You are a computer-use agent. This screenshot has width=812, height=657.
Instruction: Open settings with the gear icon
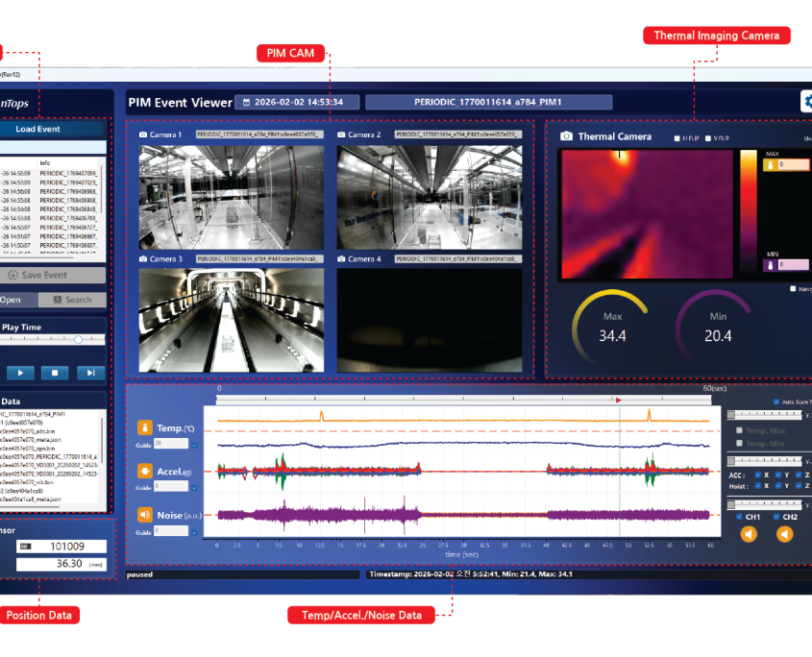point(805,103)
